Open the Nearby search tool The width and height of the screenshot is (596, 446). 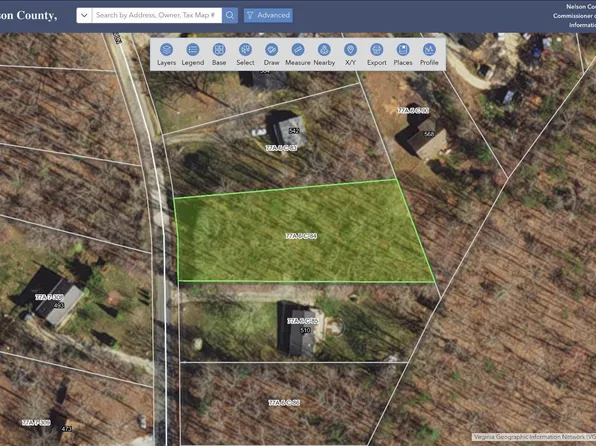tap(324, 55)
